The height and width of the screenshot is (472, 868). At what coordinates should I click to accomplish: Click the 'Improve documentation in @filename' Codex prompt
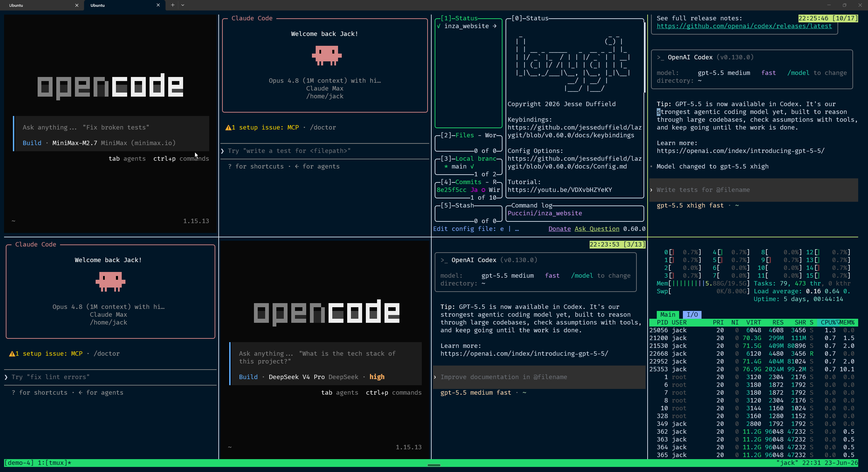(x=539, y=377)
